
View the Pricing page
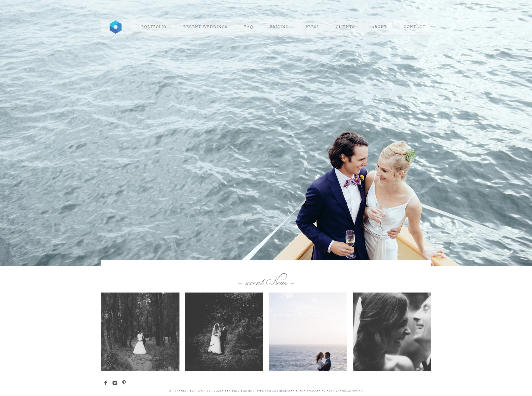pos(279,27)
